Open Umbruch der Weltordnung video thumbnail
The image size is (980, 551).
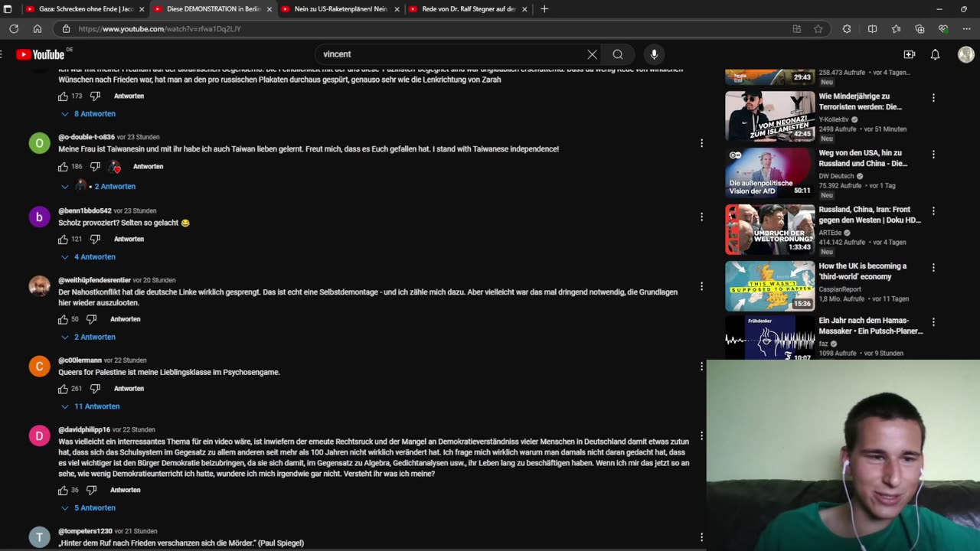pyautogui.click(x=769, y=230)
